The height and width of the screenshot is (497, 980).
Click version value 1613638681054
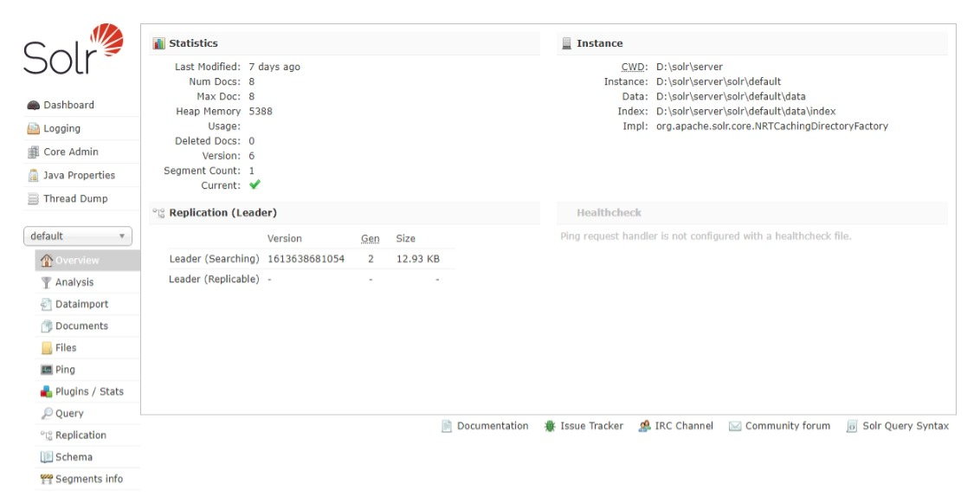(306, 259)
